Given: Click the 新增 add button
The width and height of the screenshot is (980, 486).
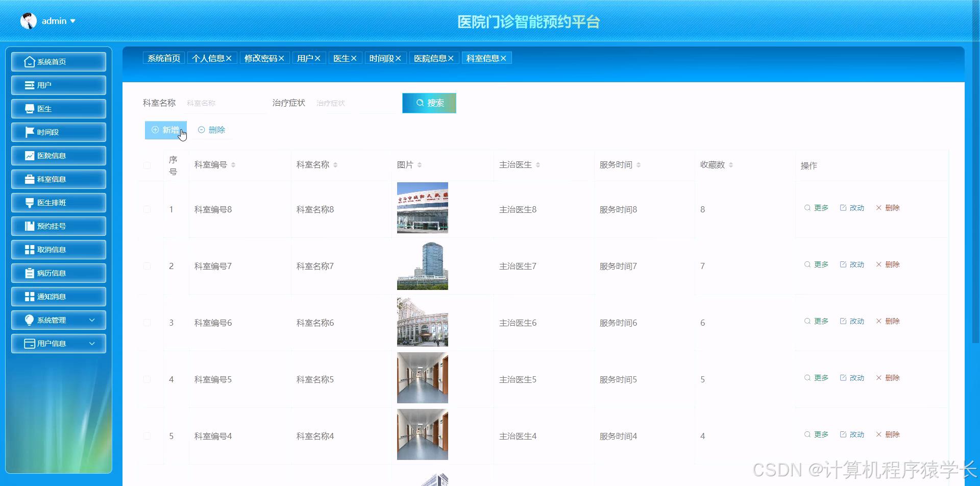Looking at the screenshot, I should (x=165, y=130).
